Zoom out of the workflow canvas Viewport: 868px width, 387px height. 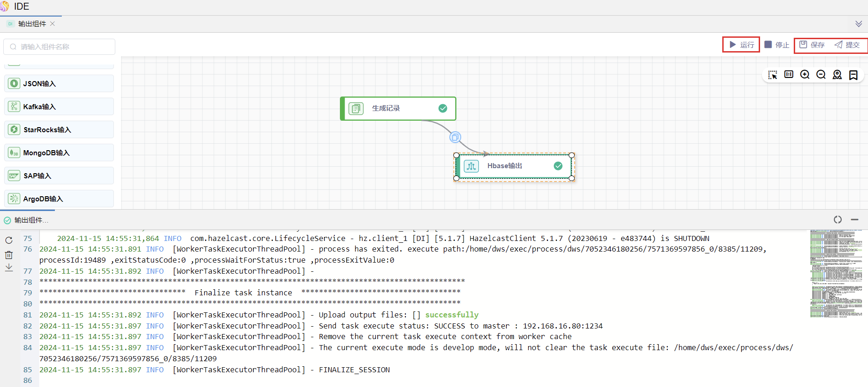821,75
